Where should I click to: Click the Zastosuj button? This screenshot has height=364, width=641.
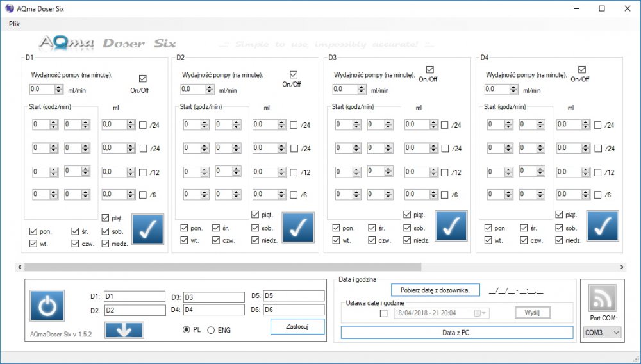tap(297, 326)
